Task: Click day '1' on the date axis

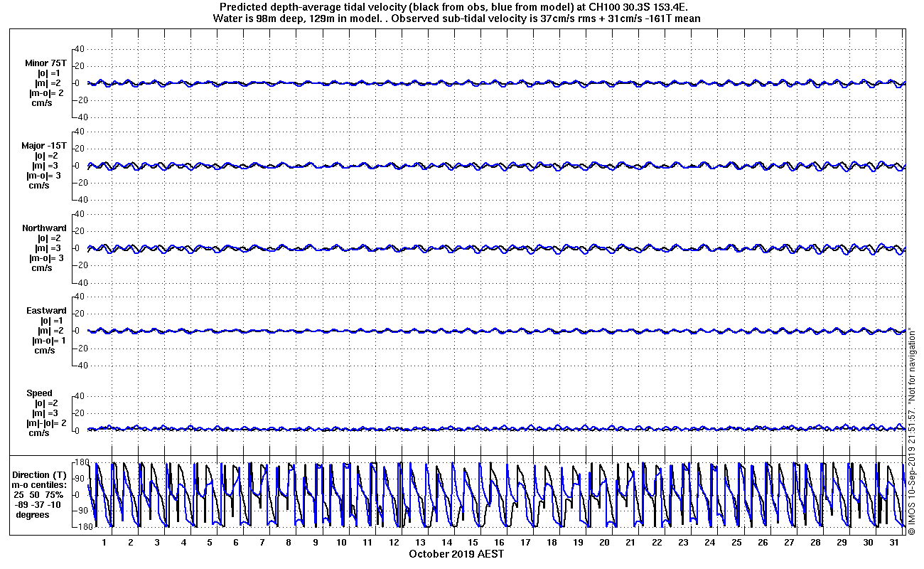Action: click(x=104, y=543)
